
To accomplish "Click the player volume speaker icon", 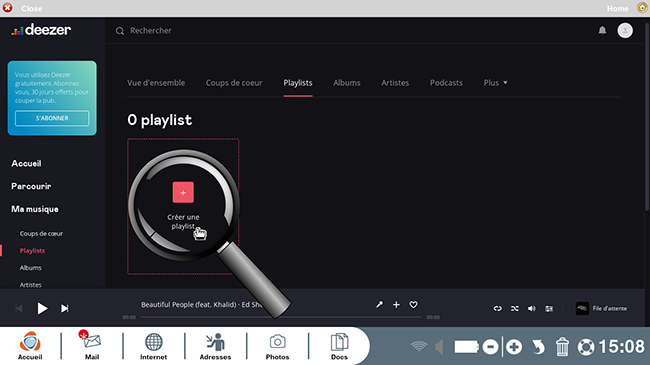I will click(532, 309).
